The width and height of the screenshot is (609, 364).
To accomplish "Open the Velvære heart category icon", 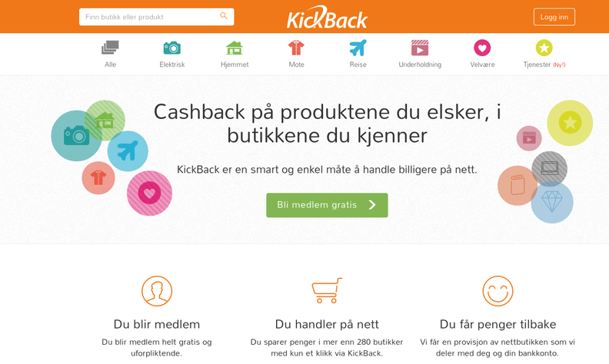I will pyautogui.click(x=482, y=48).
